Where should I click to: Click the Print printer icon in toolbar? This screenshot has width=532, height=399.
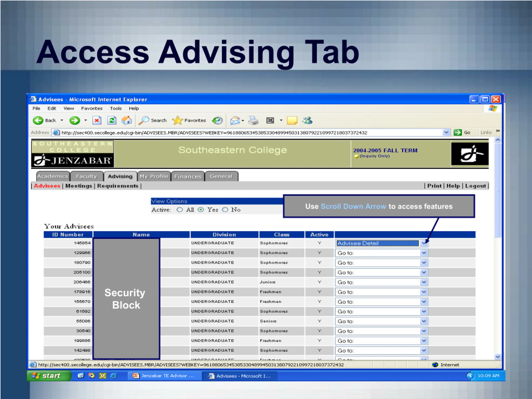253,120
